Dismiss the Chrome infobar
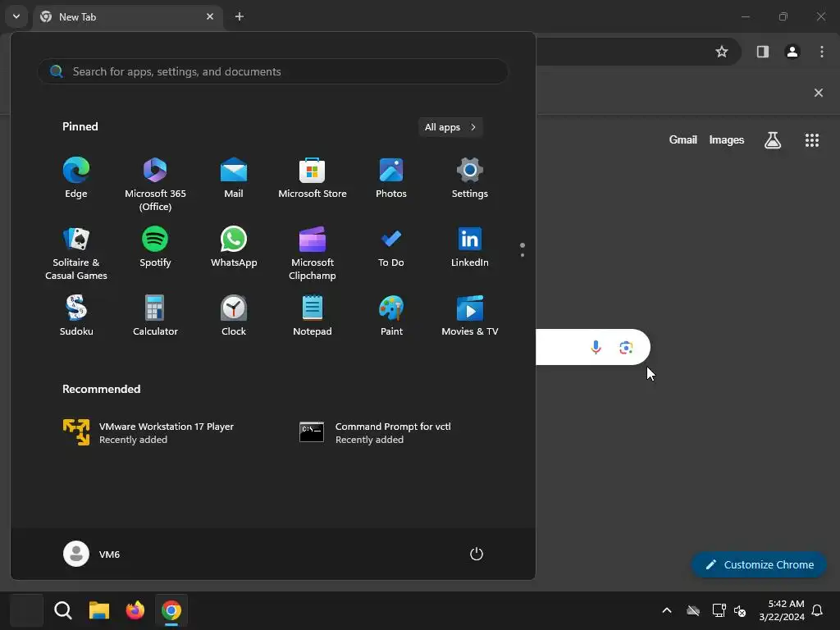The image size is (840, 630). point(819,93)
